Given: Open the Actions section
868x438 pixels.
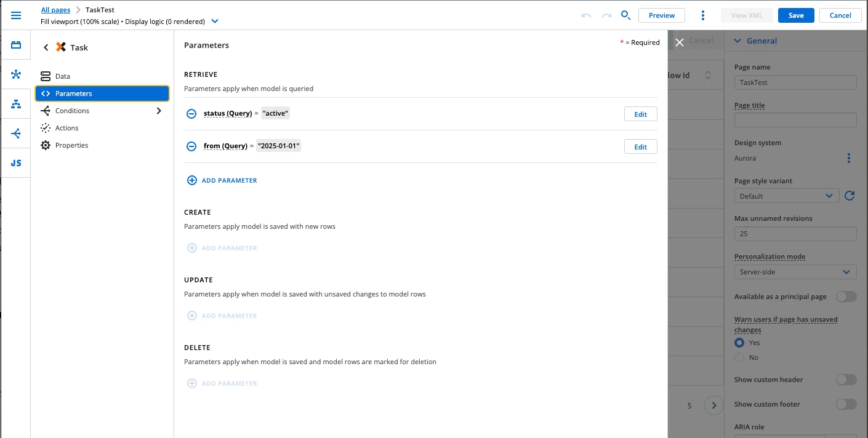Looking at the screenshot, I should 102,128.
